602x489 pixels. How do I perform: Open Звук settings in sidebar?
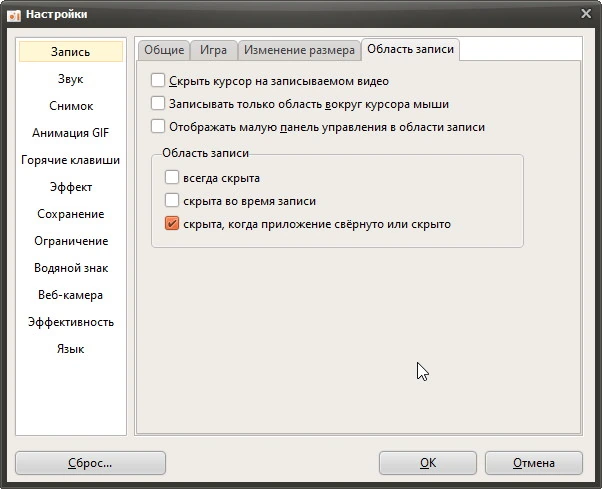[71, 79]
